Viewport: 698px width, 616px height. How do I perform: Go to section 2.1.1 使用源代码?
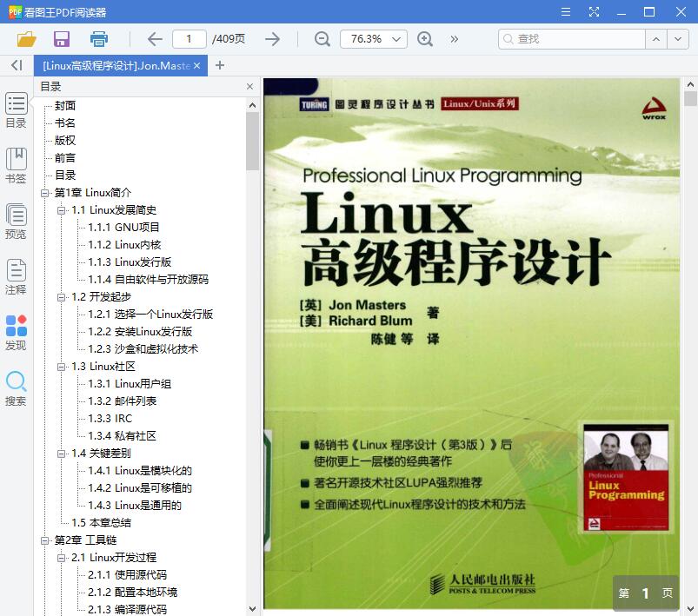127,575
